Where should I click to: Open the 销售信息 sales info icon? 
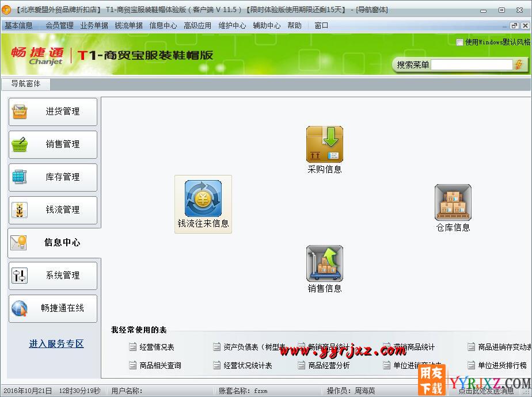tap(324, 264)
